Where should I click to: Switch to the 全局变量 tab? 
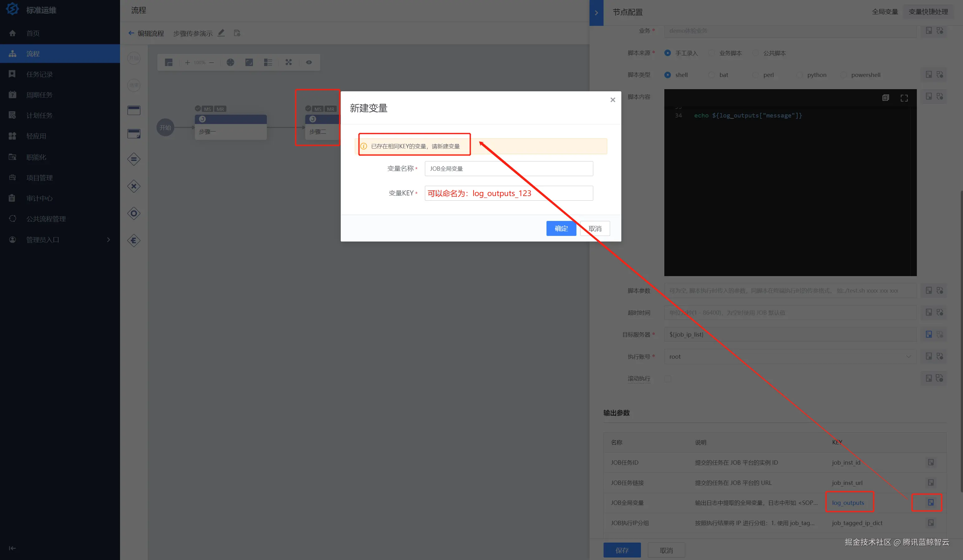(885, 12)
